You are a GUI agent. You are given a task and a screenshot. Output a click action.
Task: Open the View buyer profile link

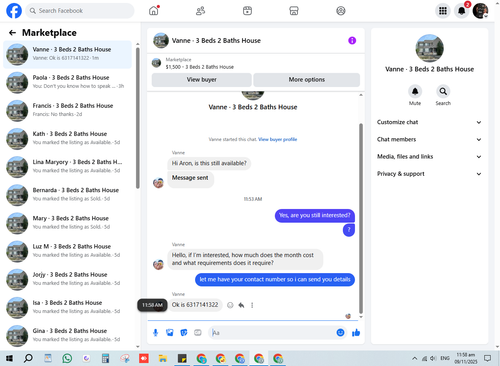pos(277,139)
